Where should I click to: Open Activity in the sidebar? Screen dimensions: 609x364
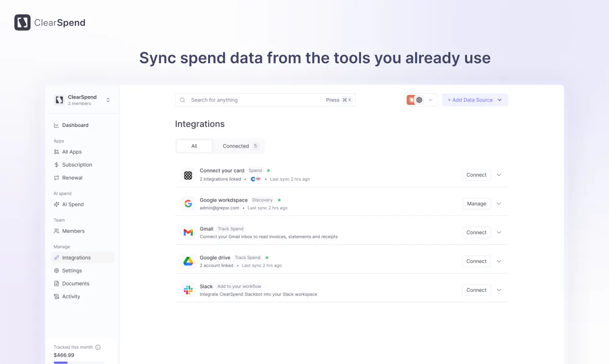pos(71,296)
